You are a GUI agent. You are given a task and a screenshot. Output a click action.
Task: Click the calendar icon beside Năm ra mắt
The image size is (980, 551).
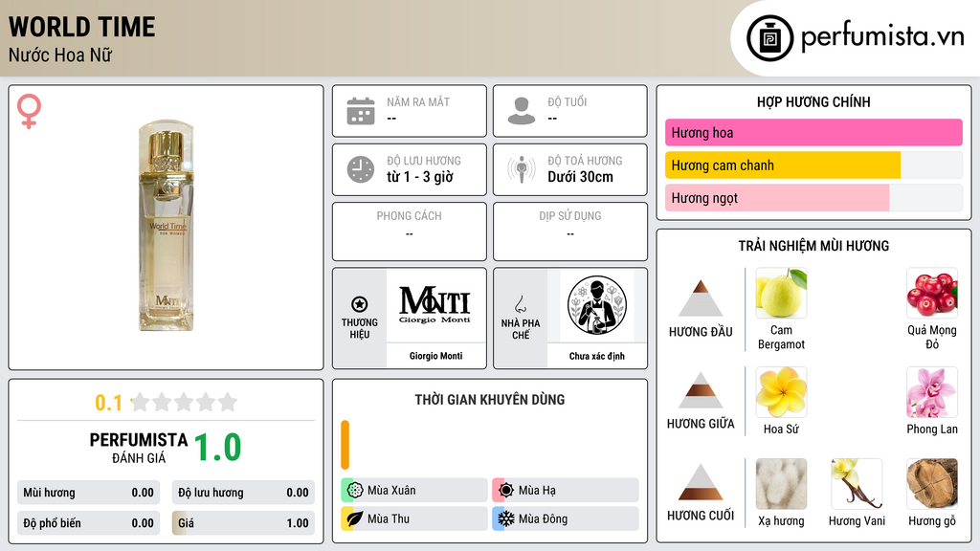click(361, 111)
